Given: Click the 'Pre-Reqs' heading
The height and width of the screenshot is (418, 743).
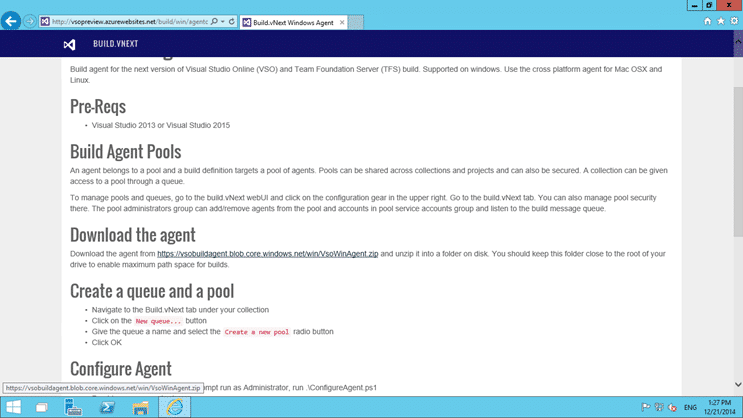Looking at the screenshot, I should (98, 106).
